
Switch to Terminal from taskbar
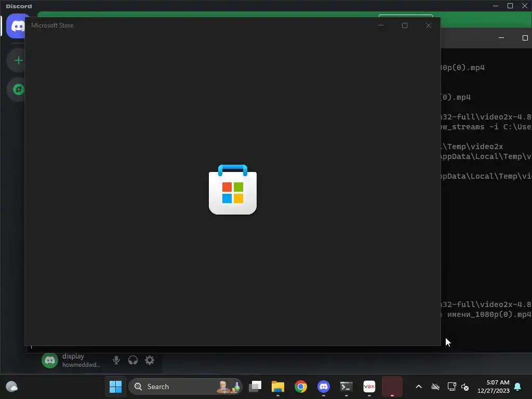click(347, 387)
